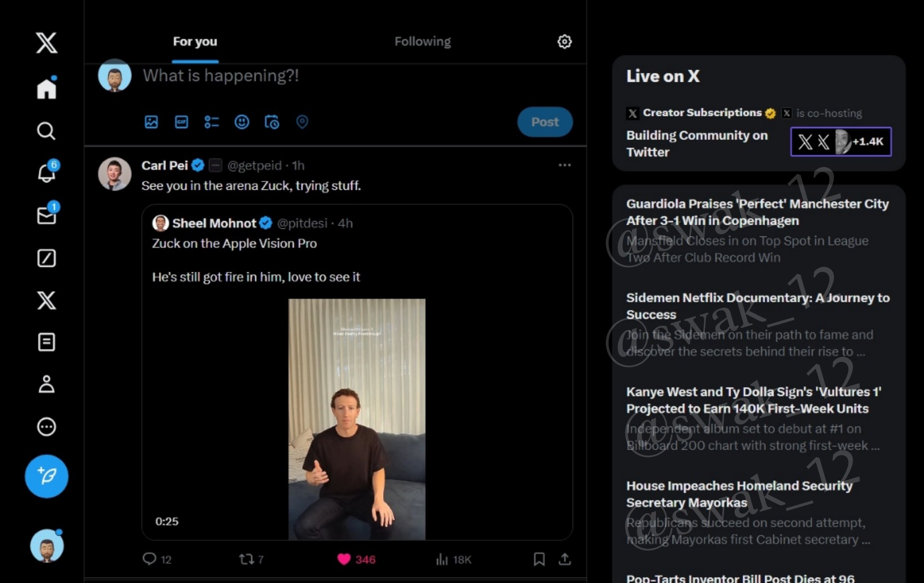Click 'Zuck on the Apple Vision Pro' text

[234, 244]
